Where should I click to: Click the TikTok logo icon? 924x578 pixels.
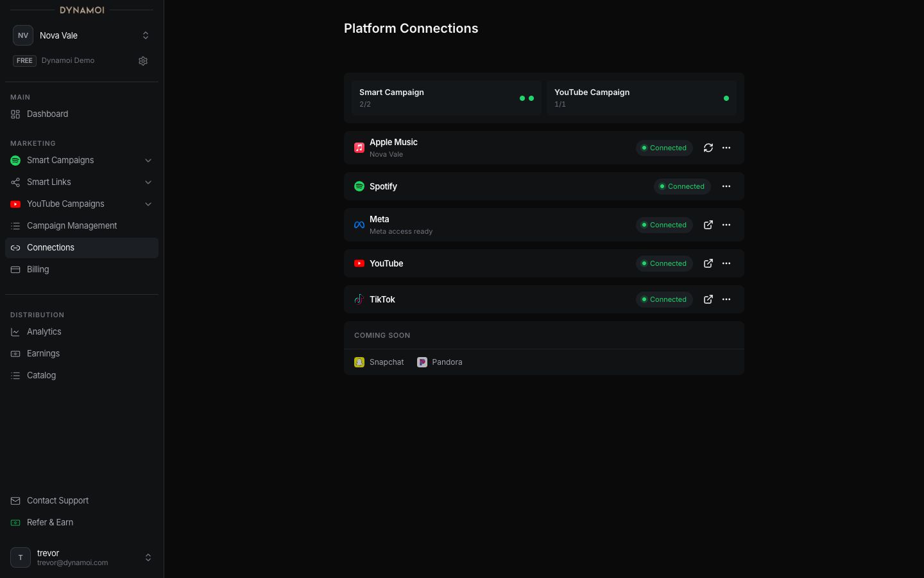[x=359, y=299]
